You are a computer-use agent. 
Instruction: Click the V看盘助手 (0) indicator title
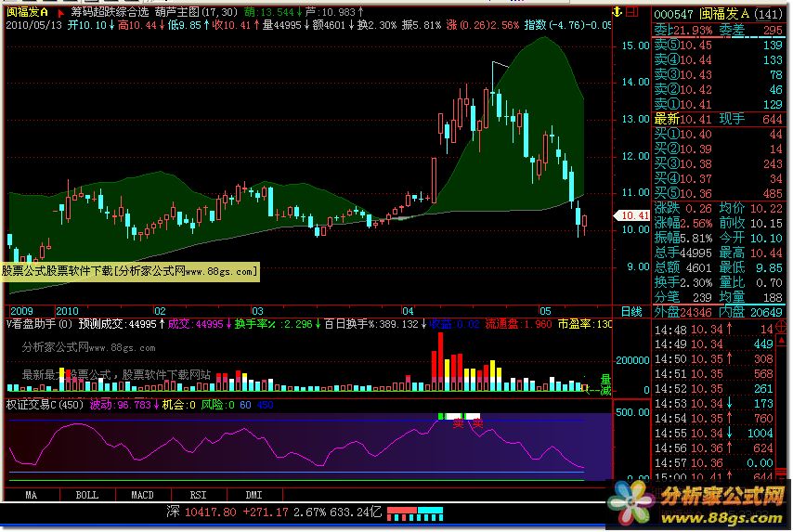click(x=39, y=324)
